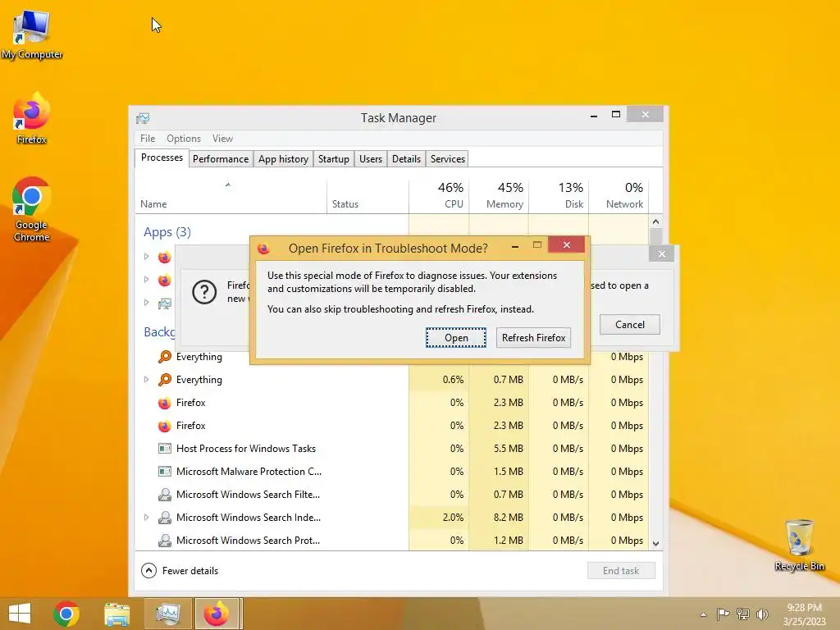This screenshot has height=630, width=840.
Task: Switch to Task Manager in the taskbar
Action: [x=167, y=614]
